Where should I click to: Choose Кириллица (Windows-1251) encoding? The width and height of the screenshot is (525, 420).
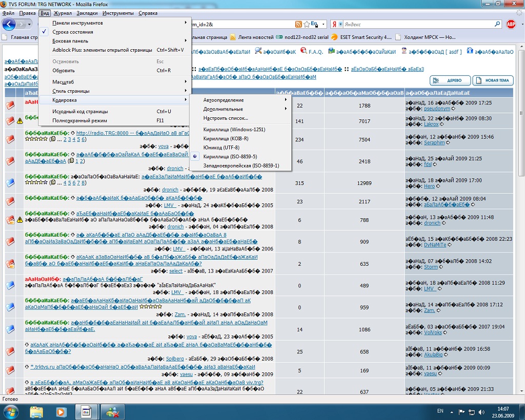(x=234, y=130)
